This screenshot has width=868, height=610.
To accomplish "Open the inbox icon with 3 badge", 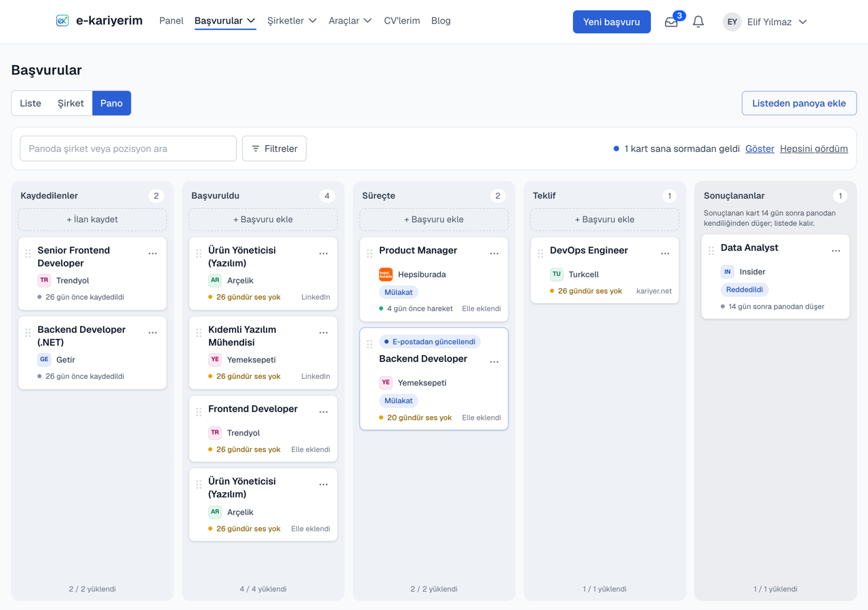I will pos(671,22).
